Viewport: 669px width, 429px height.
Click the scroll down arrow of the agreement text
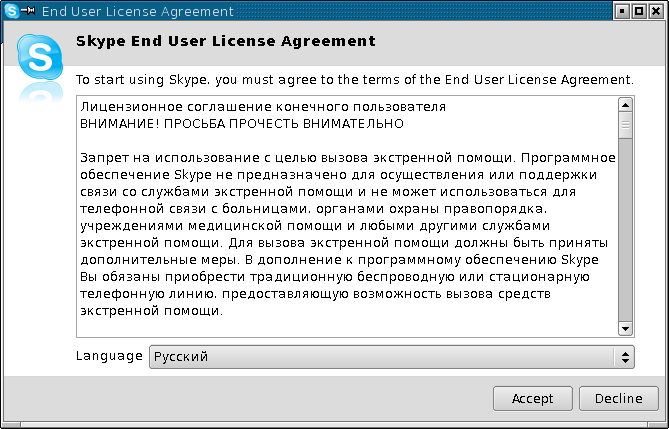click(625, 328)
